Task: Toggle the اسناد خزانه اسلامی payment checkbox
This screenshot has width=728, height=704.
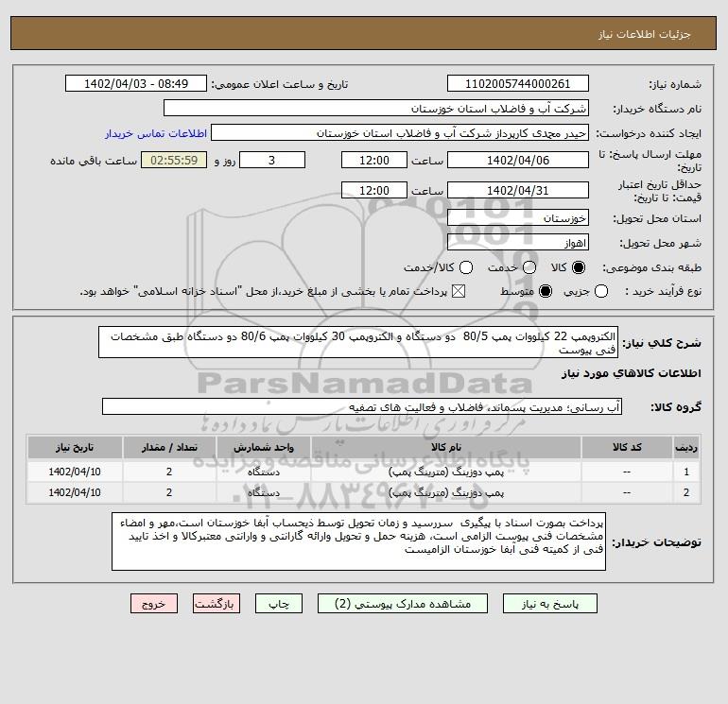Action: (x=459, y=291)
